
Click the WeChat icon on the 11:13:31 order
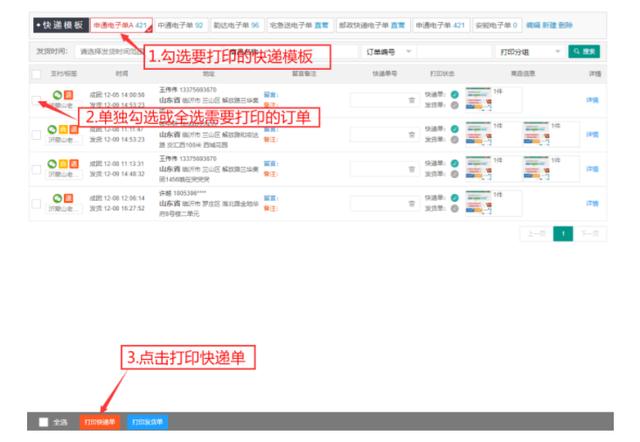coord(52,164)
